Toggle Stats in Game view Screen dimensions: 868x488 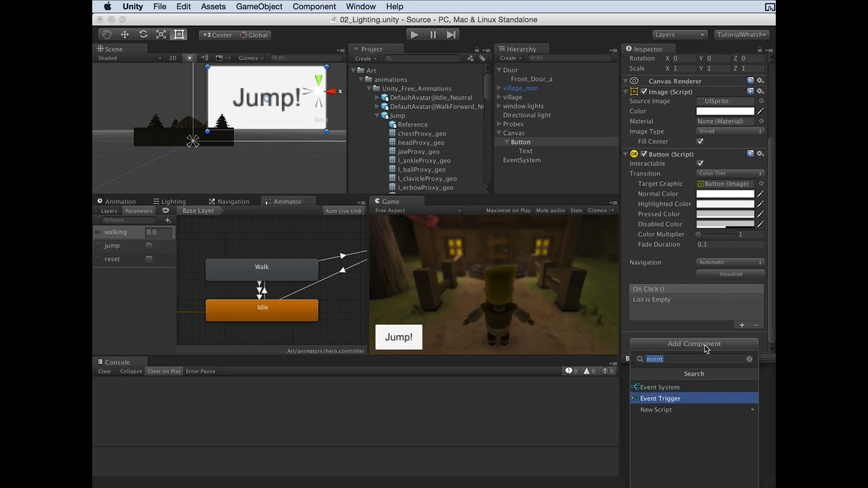[x=576, y=211]
